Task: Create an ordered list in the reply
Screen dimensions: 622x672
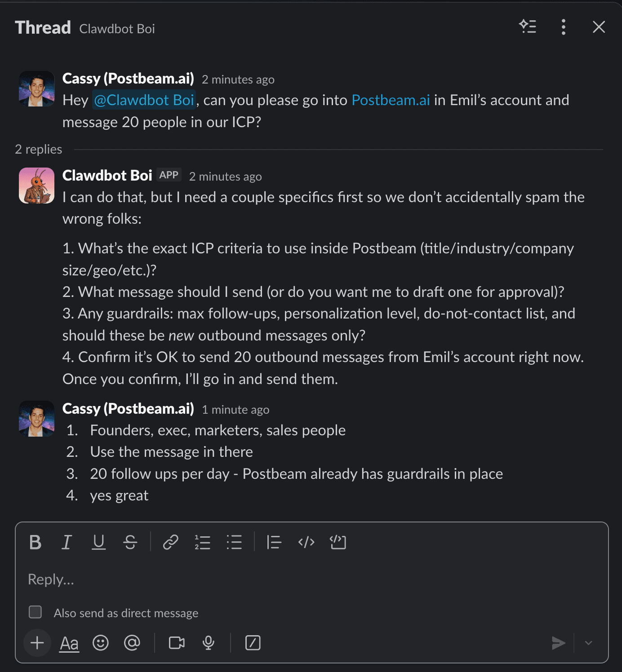Action: [203, 542]
